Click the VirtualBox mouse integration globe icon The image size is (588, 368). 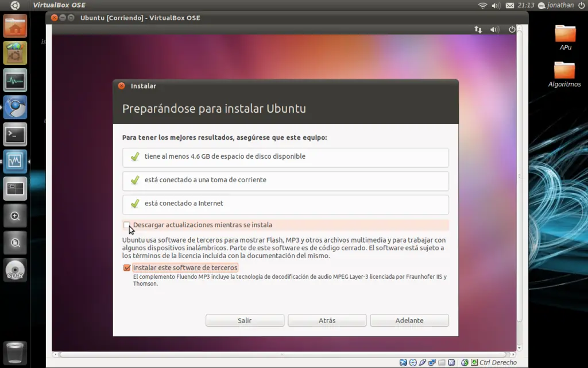[465, 362]
